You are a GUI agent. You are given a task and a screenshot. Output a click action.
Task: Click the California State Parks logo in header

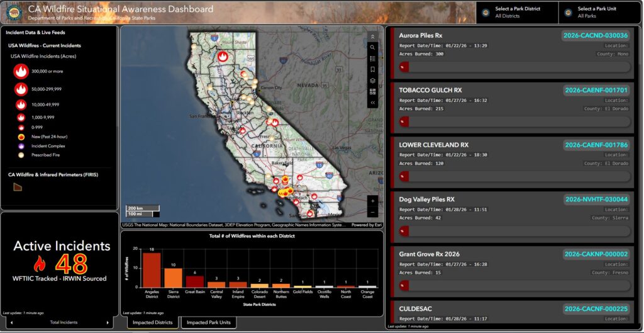pos(14,13)
